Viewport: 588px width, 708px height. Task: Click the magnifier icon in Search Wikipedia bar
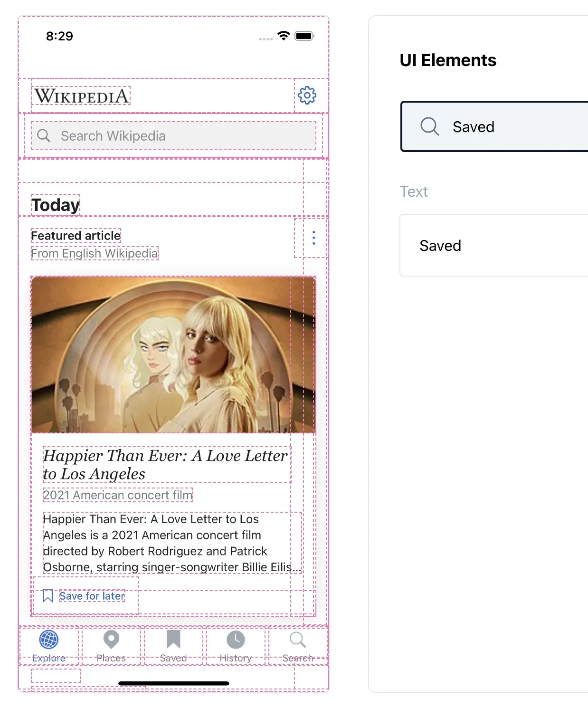(44, 136)
